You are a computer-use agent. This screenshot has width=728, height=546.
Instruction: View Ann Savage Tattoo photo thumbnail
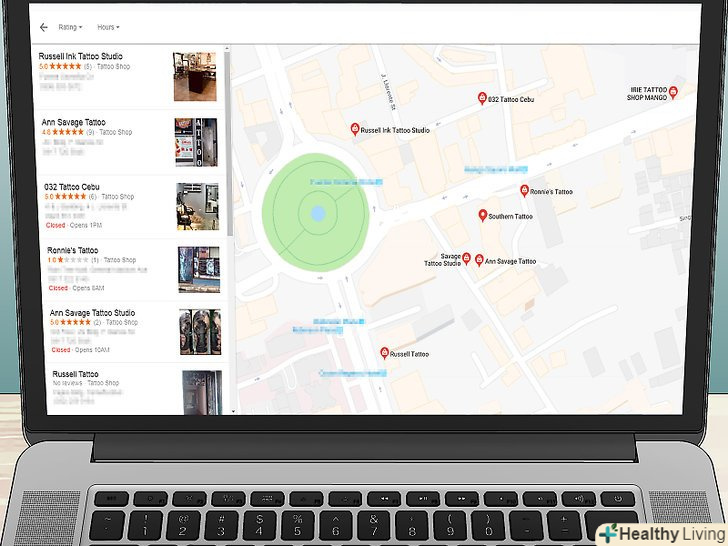(x=196, y=142)
